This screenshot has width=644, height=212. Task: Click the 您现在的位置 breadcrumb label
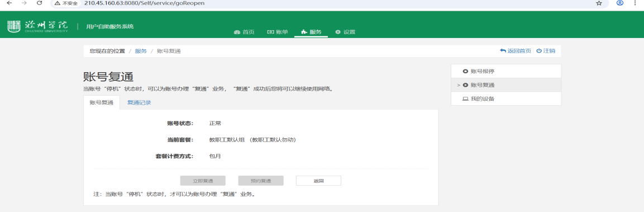click(107, 51)
